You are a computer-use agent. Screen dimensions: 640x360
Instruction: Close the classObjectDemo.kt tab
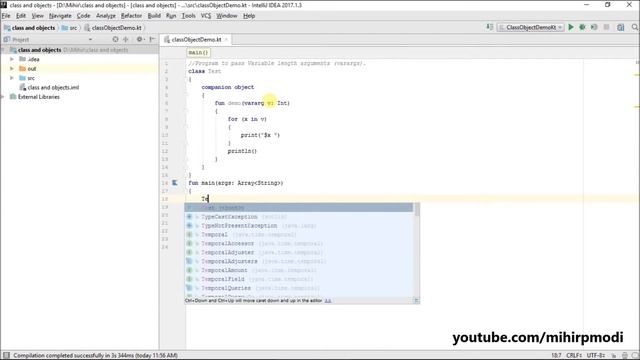pyautogui.click(x=226, y=40)
